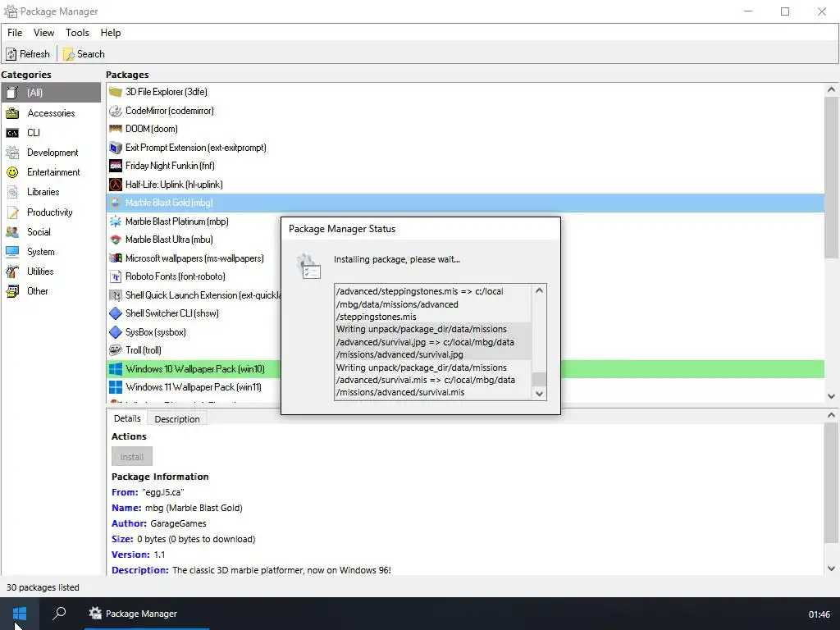Click the packages list scrollbar thumb
The image size is (840, 630).
coord(832,177)
